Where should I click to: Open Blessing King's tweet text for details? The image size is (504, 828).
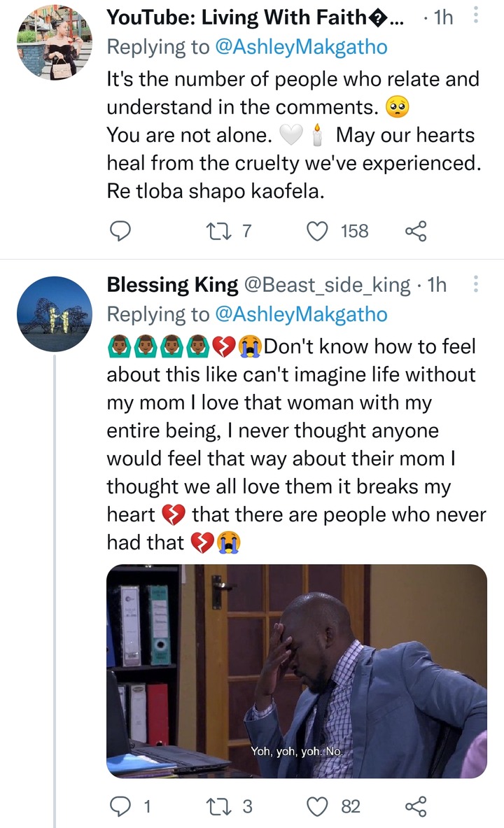[296, 444]
